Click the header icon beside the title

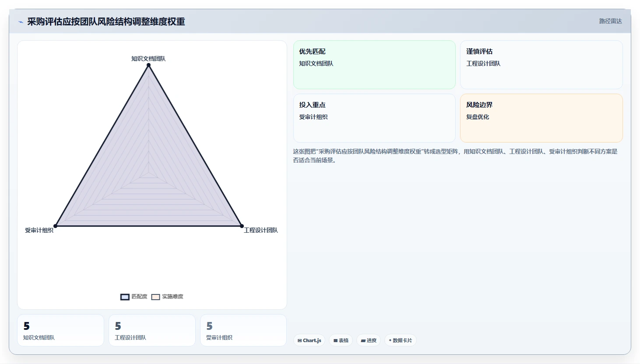tap(21, 22)
